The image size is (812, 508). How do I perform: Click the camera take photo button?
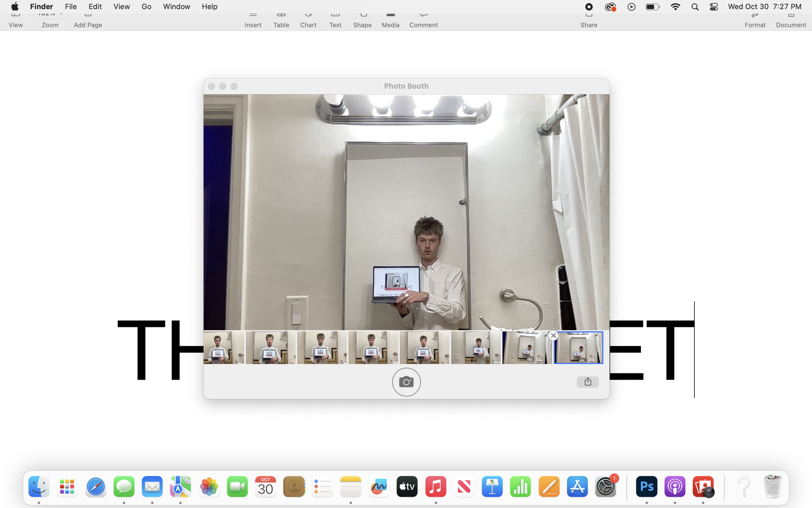406,382
